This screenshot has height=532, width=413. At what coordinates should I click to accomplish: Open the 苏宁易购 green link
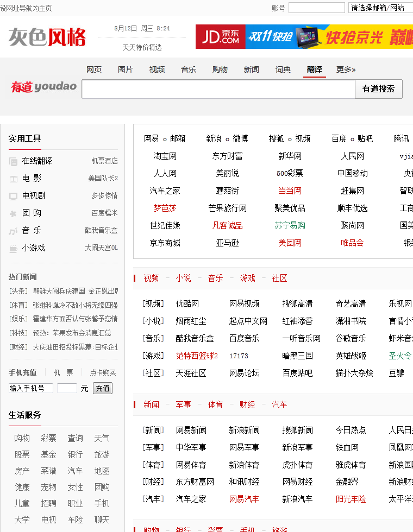pyautogui.click(x=290, y=225)
